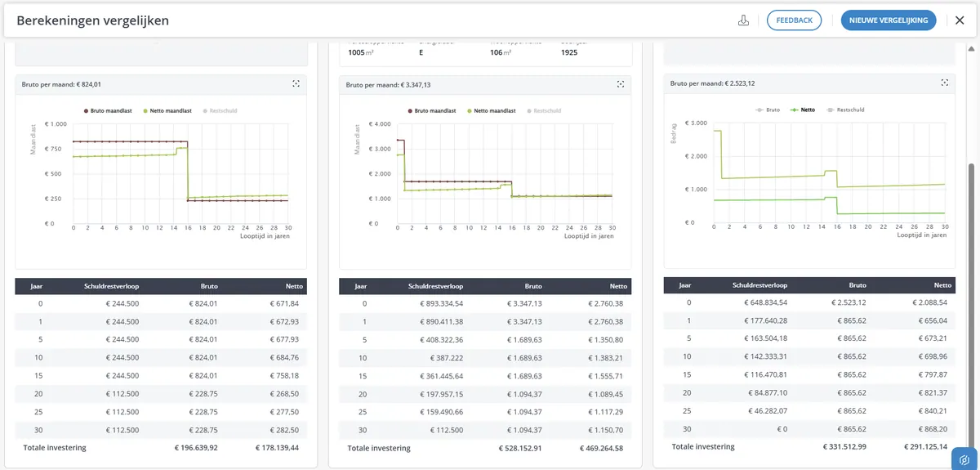Viewport: 980px width, 470px height.
Task: Click the € 1.150,70 netto cell
Action: coord(607,430)
